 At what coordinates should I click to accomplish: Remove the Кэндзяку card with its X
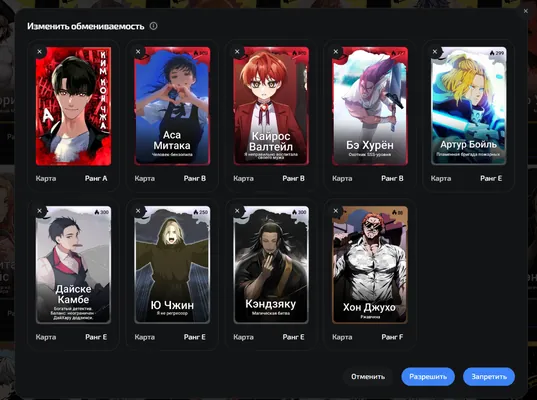(237, 211)
